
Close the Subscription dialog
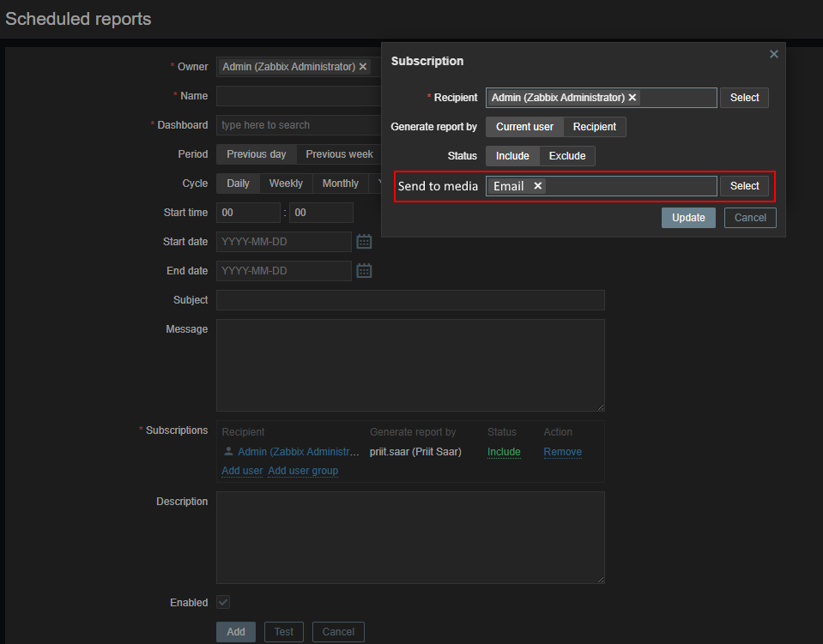(773, 54)
